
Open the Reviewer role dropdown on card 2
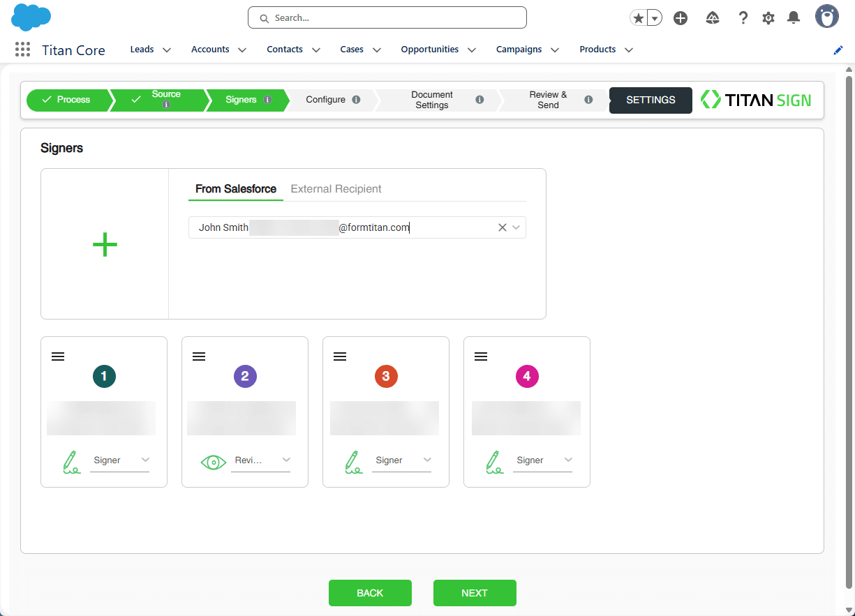(286, 460)
